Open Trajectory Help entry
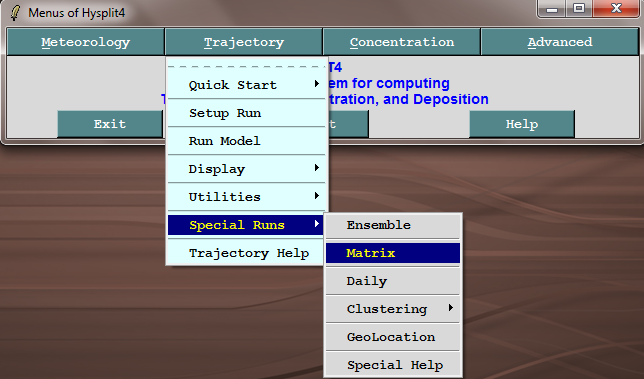 [x=246, y=253]
